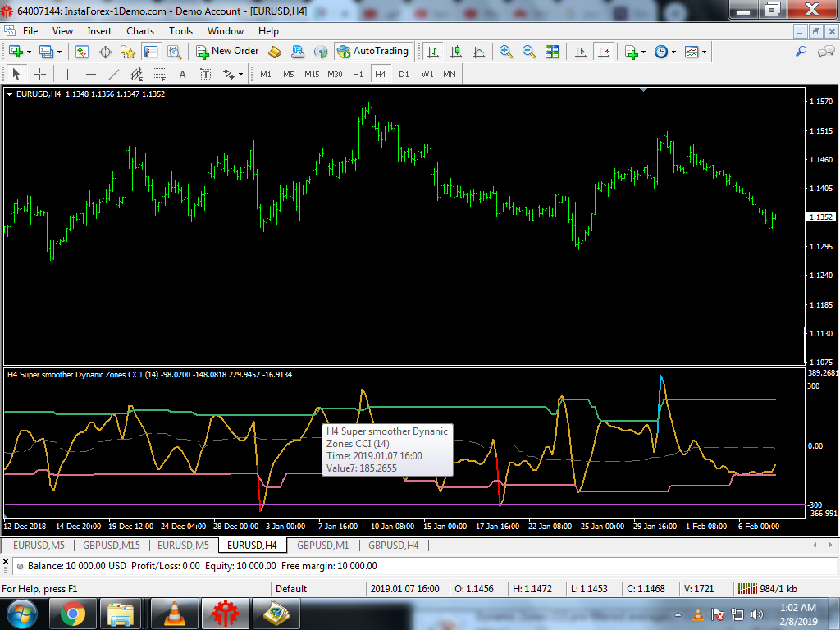Draw a vertical line tool
This screenshot has width=840, height=630.
(68, 74)
